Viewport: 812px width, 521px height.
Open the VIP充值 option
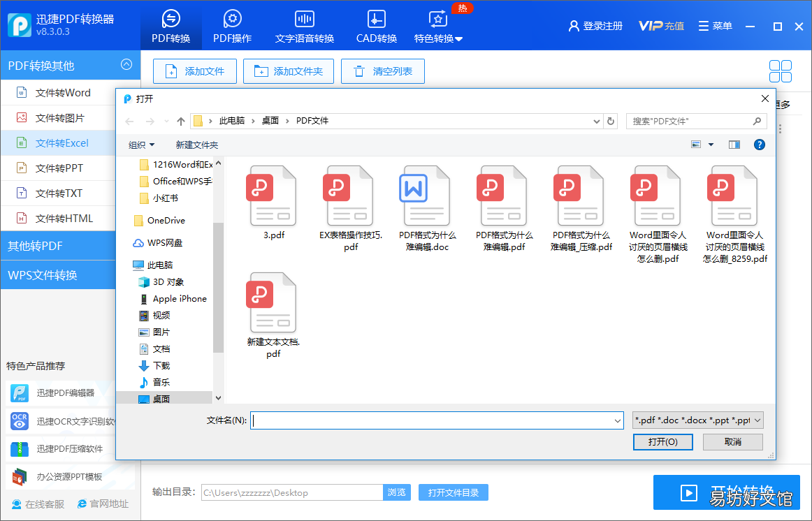click(661, 26)
